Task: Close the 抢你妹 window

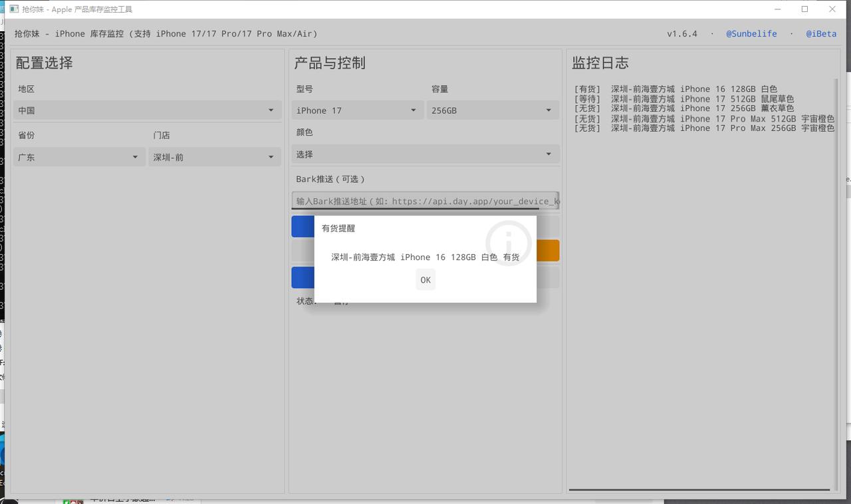Action: [x=832, y=9]
